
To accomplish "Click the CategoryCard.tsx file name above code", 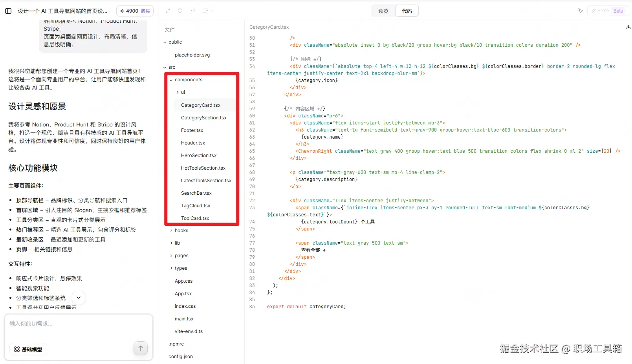I will point(269,27).
